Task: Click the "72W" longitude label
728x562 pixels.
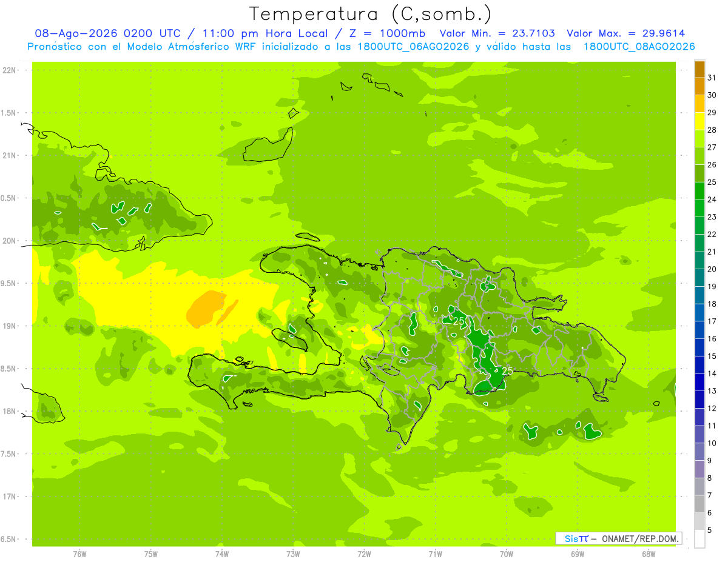Action: (365, 554)
